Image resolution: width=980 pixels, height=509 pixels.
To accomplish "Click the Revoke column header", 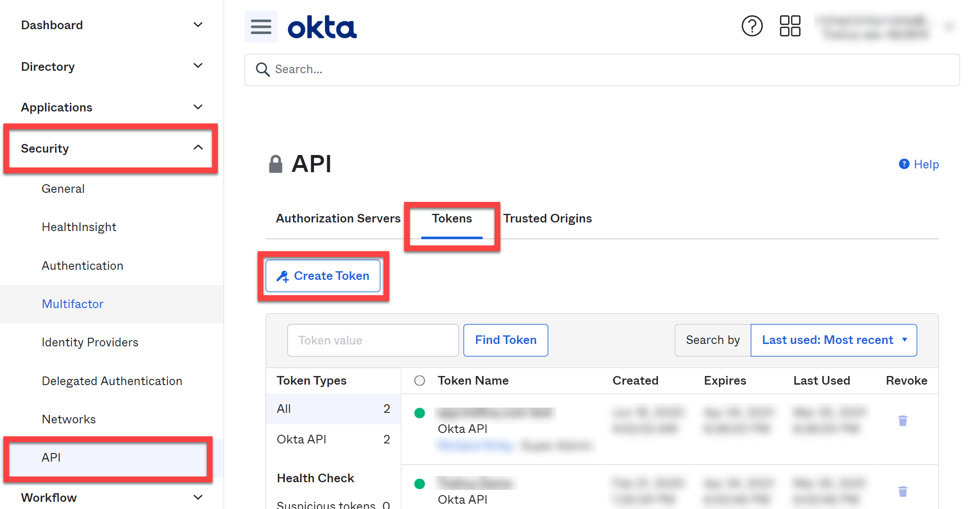I will (906, 381).
